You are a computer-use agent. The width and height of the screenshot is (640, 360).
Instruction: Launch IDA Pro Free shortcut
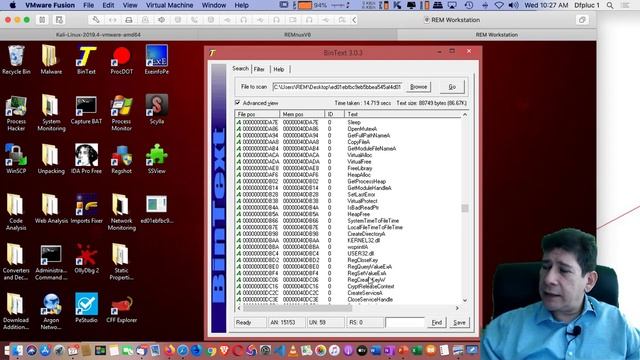point(86,159)
